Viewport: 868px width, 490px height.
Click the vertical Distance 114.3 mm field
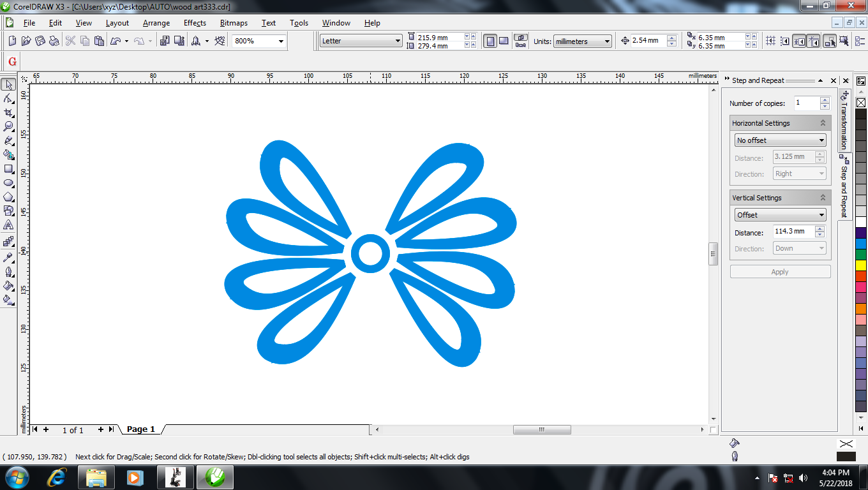pos(793,232)
